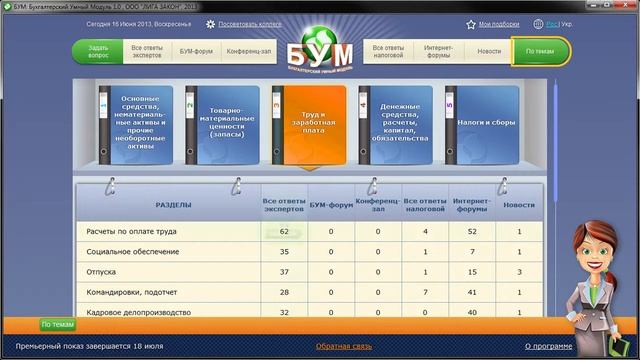Click the БУМ globe logo
This screenshot has width=640, height=360.
pos(319,50)
